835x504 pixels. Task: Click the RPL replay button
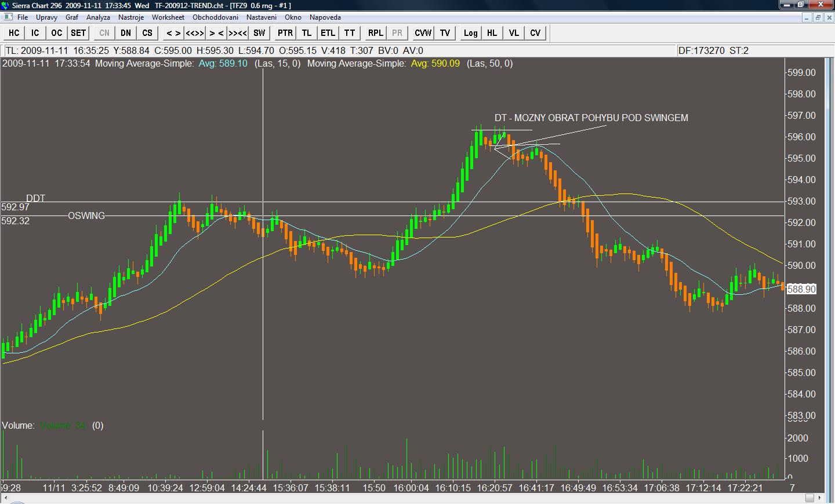(376, 33)
